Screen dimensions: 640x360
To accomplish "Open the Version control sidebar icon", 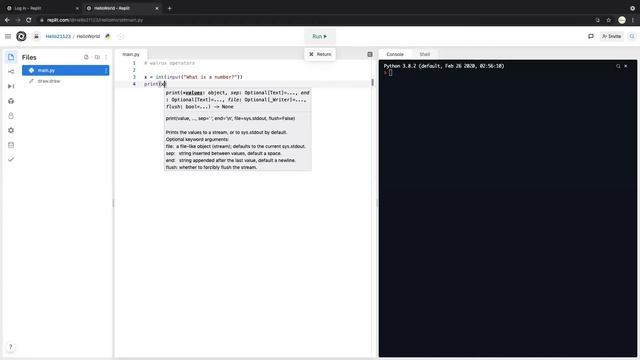I will click(11, 72).
